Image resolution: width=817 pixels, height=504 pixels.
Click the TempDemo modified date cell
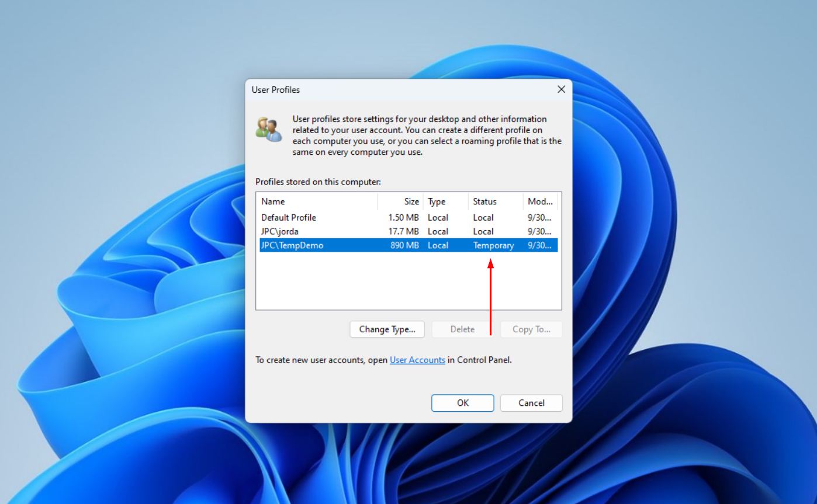click(539, 245)
